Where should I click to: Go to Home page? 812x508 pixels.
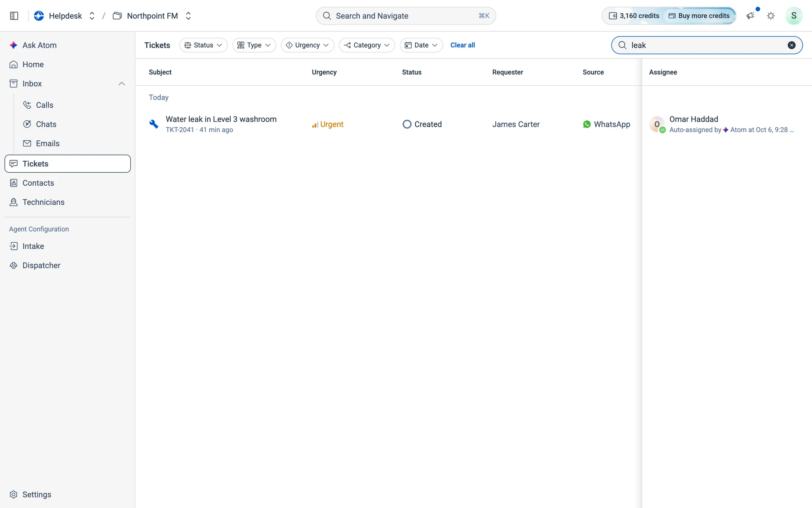pos(68,64)
